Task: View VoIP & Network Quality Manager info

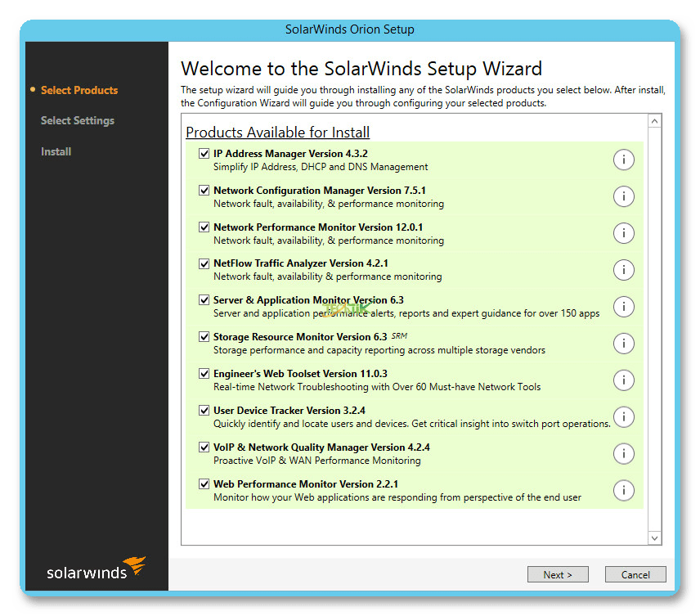Action: 623,454
